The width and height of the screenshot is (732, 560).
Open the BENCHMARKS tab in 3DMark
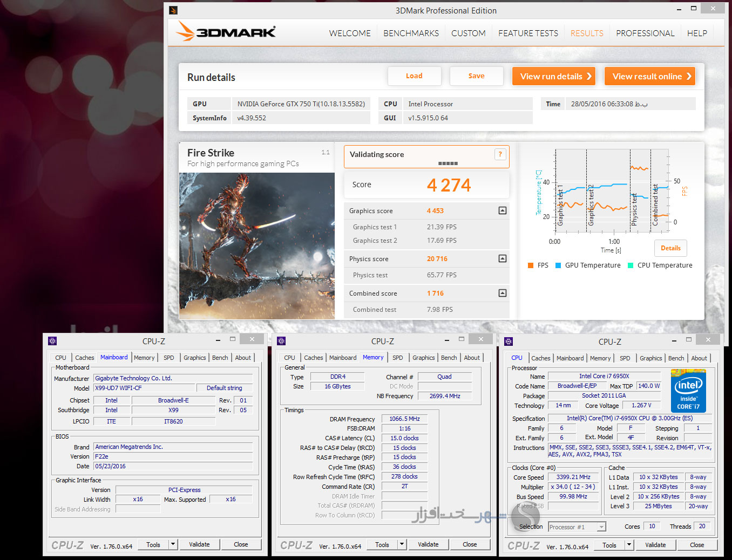point(411,33)
